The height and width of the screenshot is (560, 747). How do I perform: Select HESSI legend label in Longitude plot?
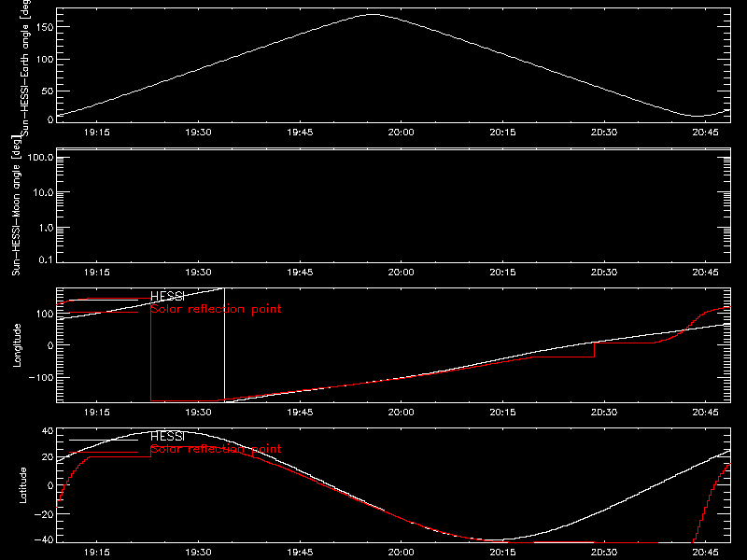[167, 296]
